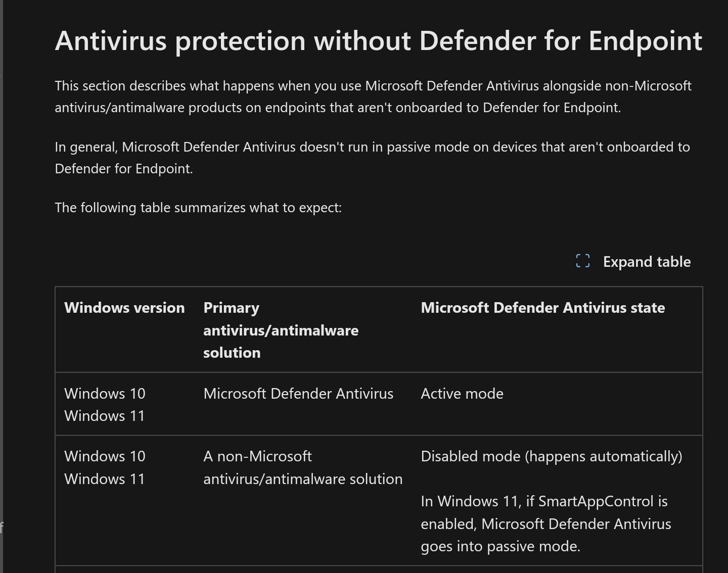Click the paragraph starting "This section describes"
728x573 pixels.
tap(373, 97)
